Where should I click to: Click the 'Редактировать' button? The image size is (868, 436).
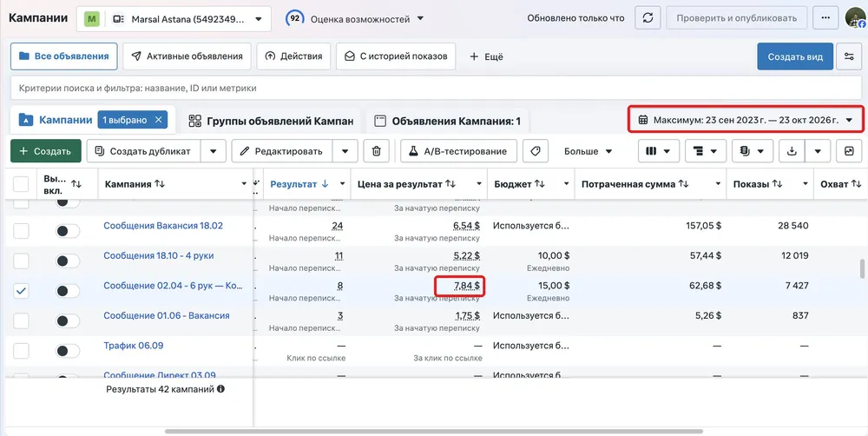coord(282,150)
